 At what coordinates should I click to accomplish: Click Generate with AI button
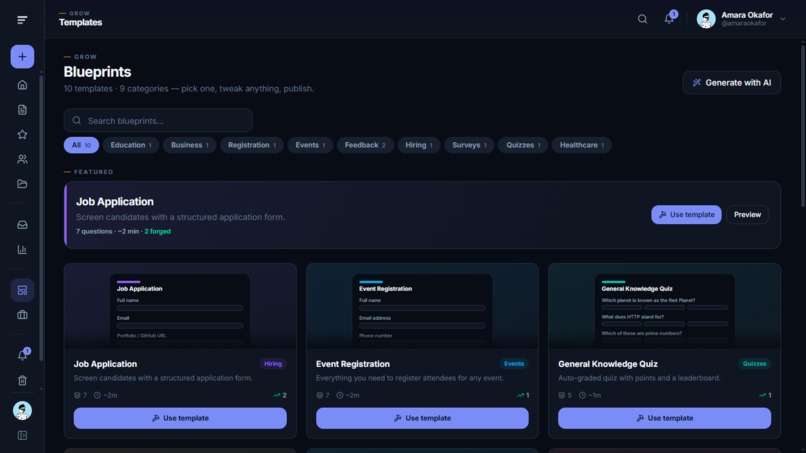point(731,83)
